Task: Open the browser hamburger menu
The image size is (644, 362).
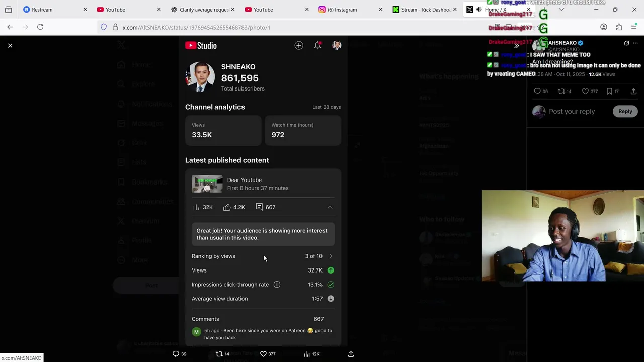Action: (x=634, y=27)
